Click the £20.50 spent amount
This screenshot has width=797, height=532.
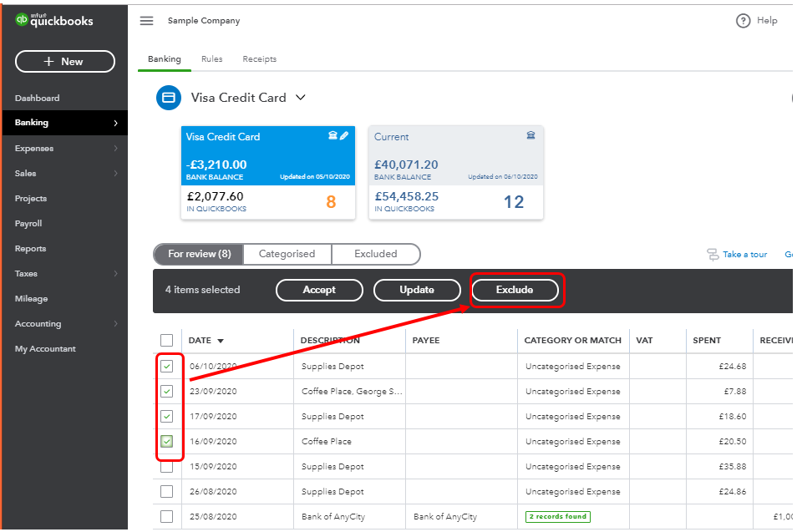tap(733, 442)
